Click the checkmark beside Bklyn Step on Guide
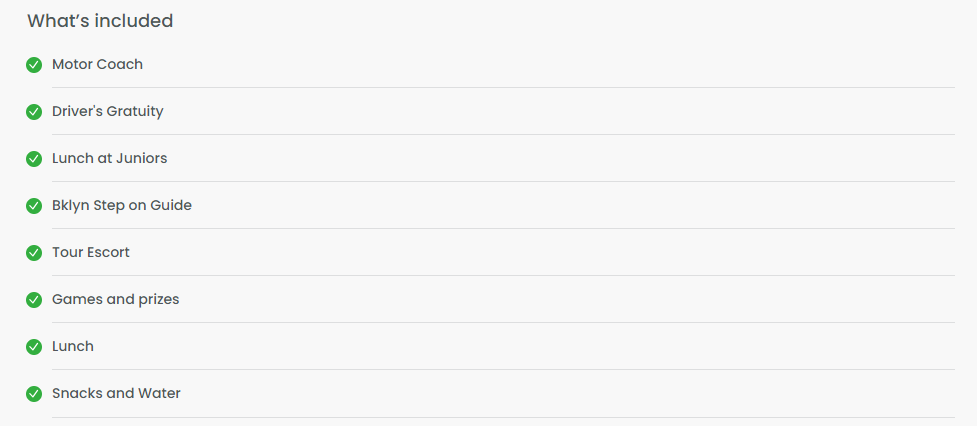977x426 pixels. (x=34, y=206)
